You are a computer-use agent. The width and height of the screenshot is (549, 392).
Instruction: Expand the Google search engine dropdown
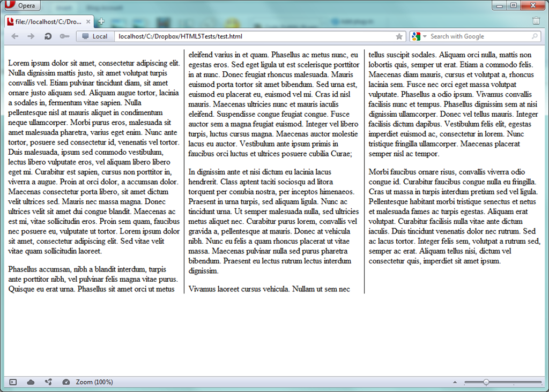419,36
